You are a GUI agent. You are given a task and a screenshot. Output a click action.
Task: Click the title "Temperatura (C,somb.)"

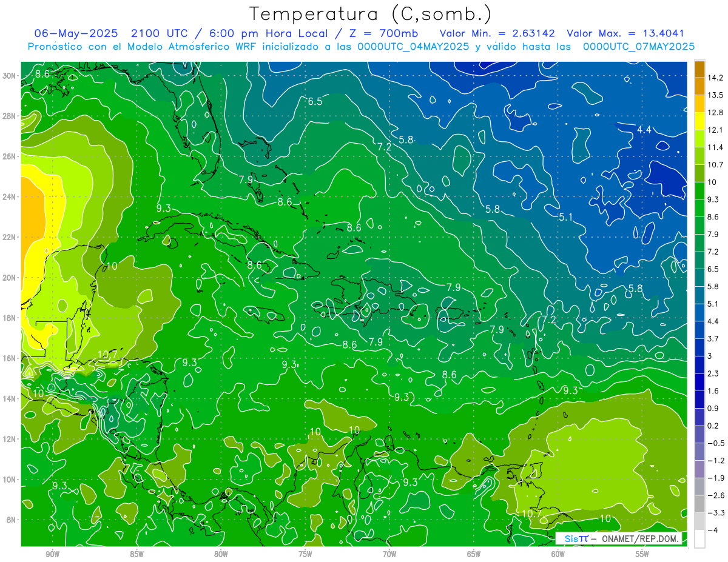coord(371,13)
